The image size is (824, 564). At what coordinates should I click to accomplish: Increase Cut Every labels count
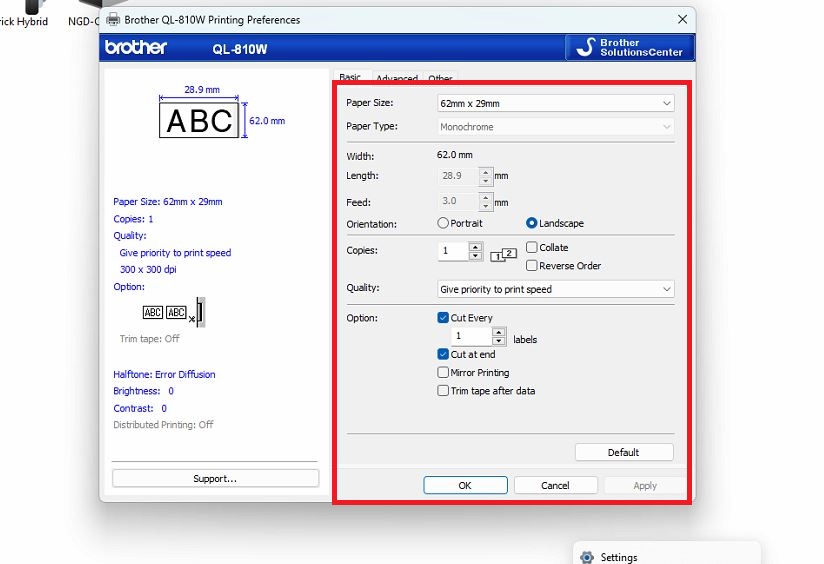pyautogui.click(x=499, y=332)
